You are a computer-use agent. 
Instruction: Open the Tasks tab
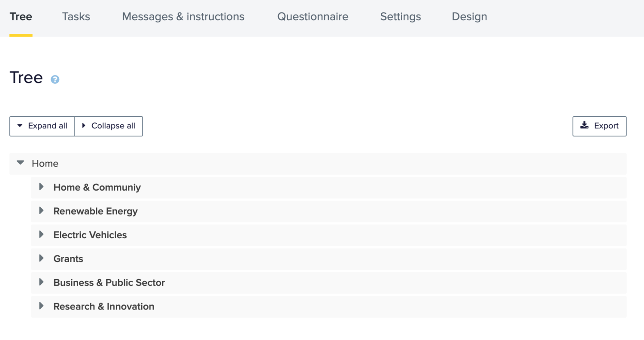[76, 17]
